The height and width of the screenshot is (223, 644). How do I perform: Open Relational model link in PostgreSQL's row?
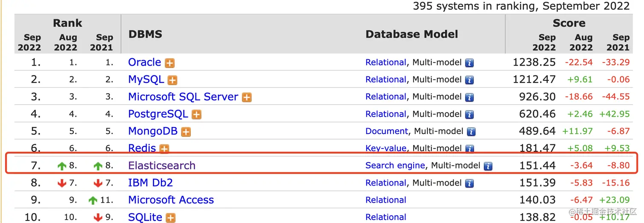386,114
